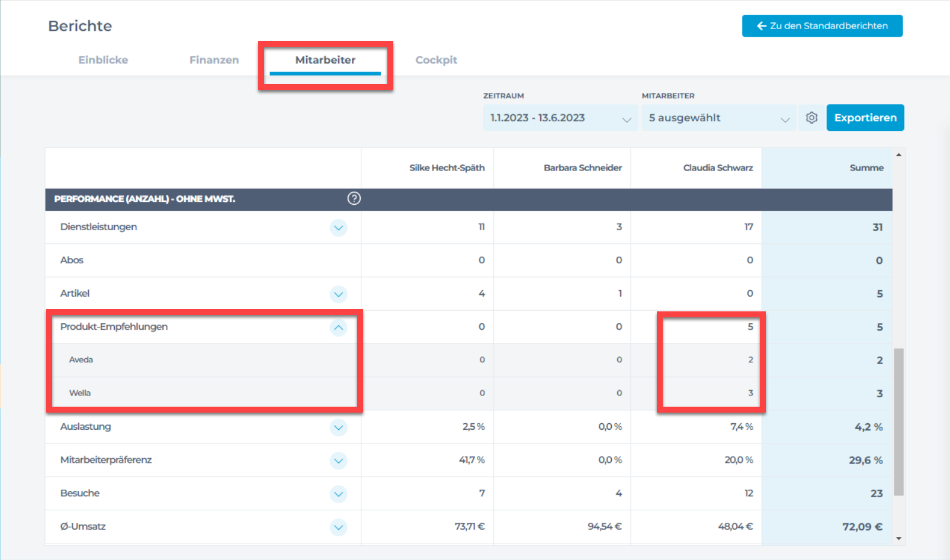950x560 pixels.
Task: Expand the Artikel row
Action: 338,294
